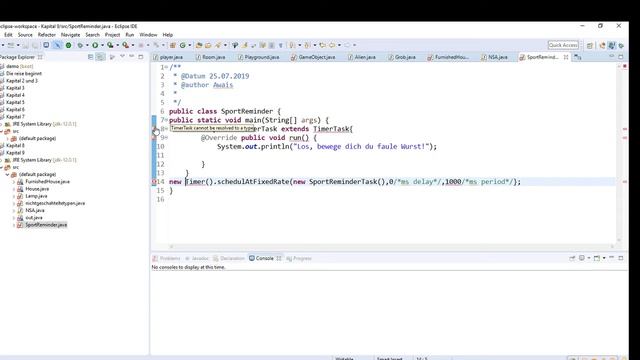Viewport: 640px width, 360px height.
Task: Open the Help menu
Action: (x=168, y=35)
